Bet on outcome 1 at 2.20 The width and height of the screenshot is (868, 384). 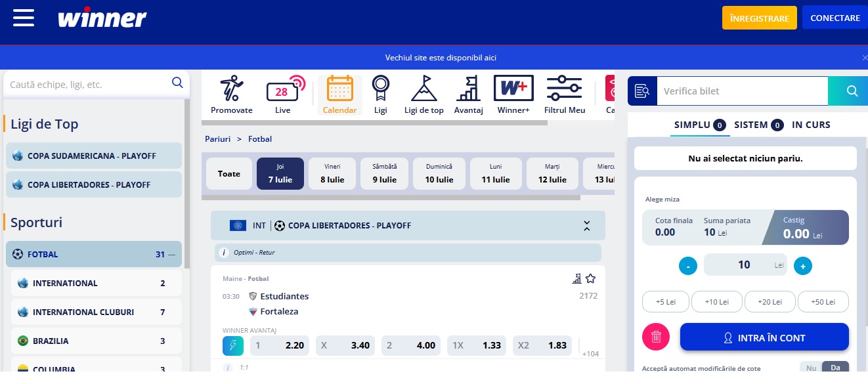(x=280, y=345)
